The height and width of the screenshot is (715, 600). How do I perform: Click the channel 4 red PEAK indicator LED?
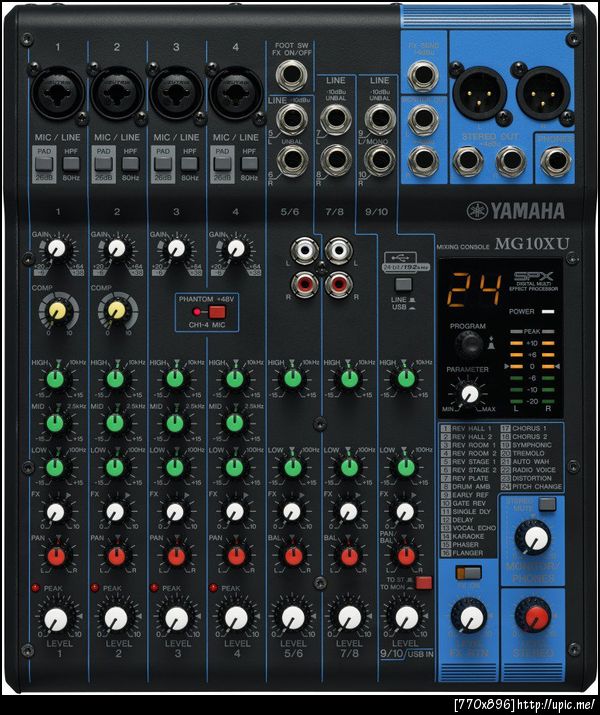click(x=213, y=588)
